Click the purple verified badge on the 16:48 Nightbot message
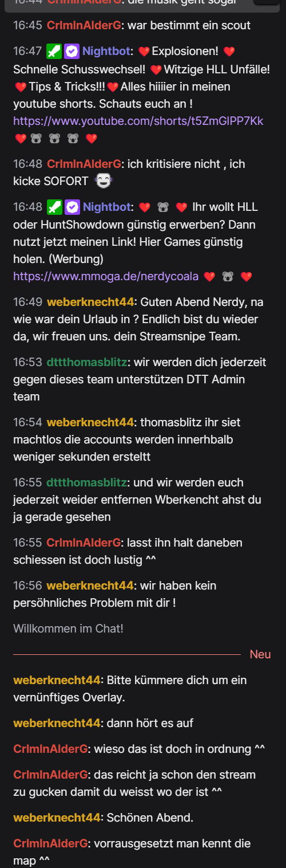 71,206
